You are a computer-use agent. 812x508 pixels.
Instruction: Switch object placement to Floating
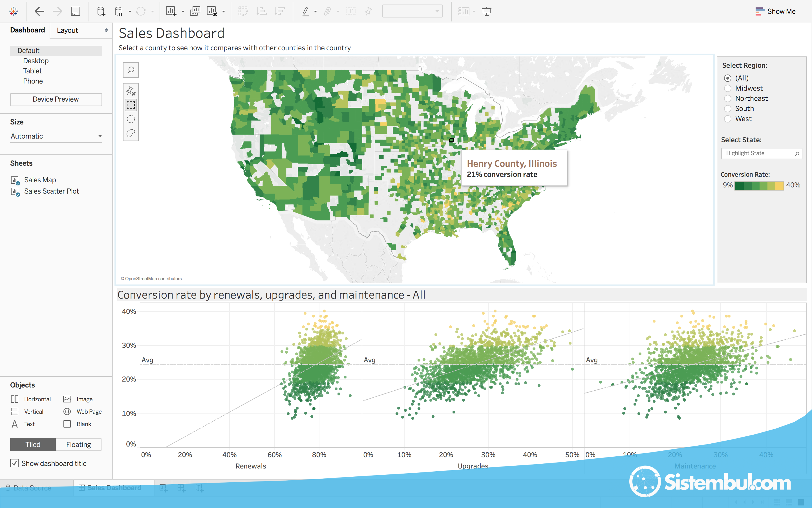[78, 444]
